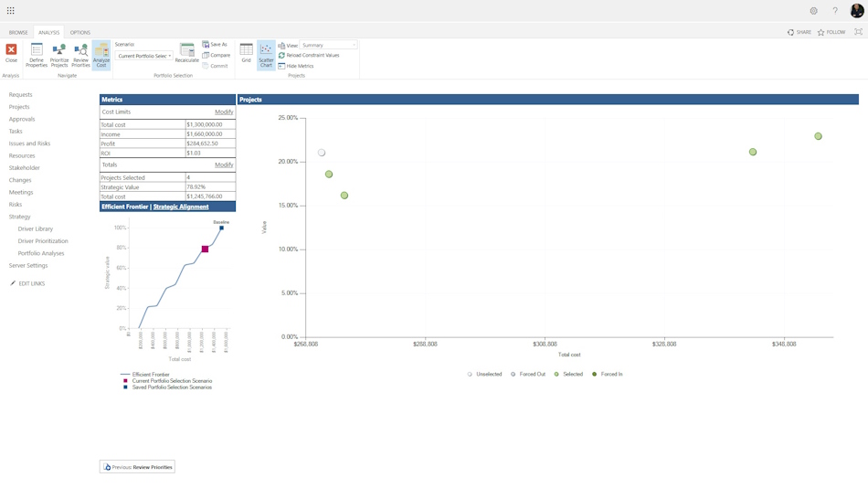The height and width of the screenshot is (488, 868).
Task: Open the View Summary dropdown
Action: 328,45
